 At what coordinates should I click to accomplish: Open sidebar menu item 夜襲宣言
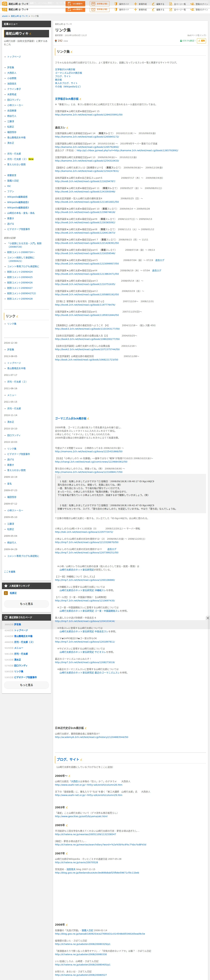[12, 175]
